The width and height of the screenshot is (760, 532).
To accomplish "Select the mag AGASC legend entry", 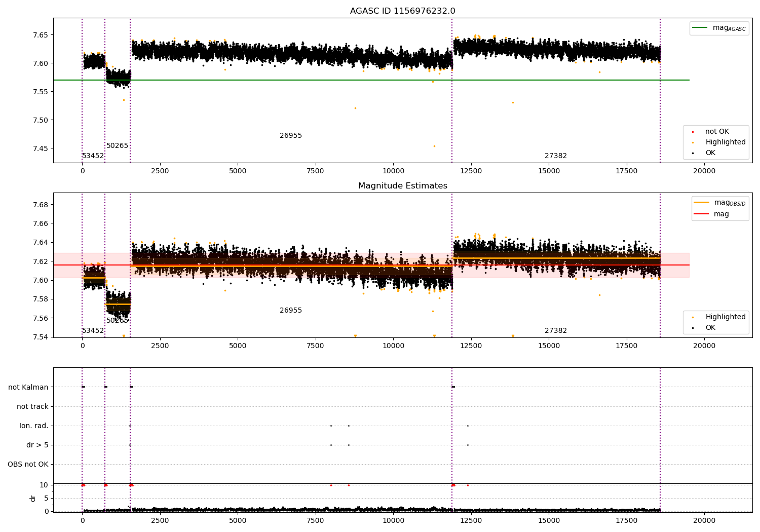I will [x=719, y=28].
